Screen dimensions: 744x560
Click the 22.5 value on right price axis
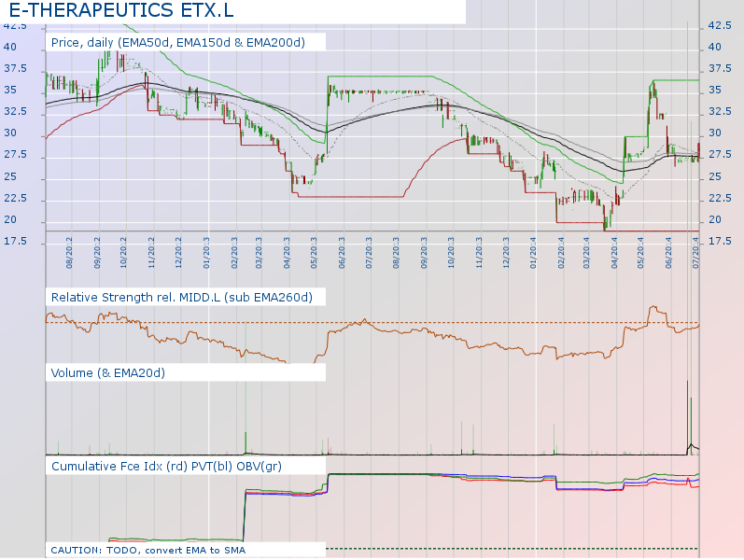point(720,198)
